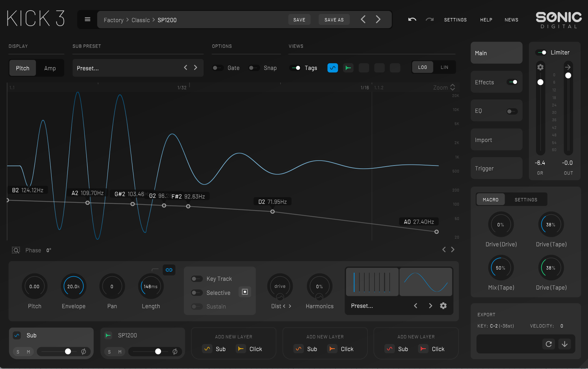Open HELP
Image resolution: width=588 pixels, height=369 pixels.
click(486, 20)
